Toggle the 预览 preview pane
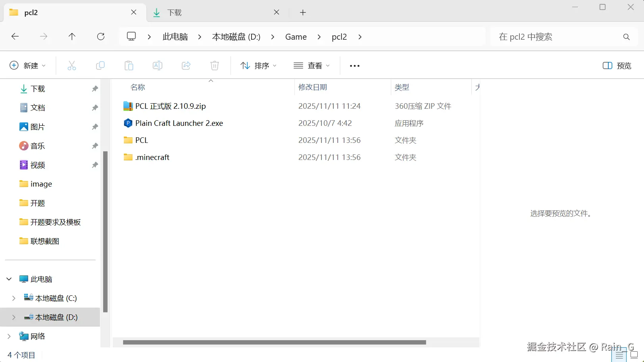The width and height of the screenshot is (644, 362). click(617, 65)
